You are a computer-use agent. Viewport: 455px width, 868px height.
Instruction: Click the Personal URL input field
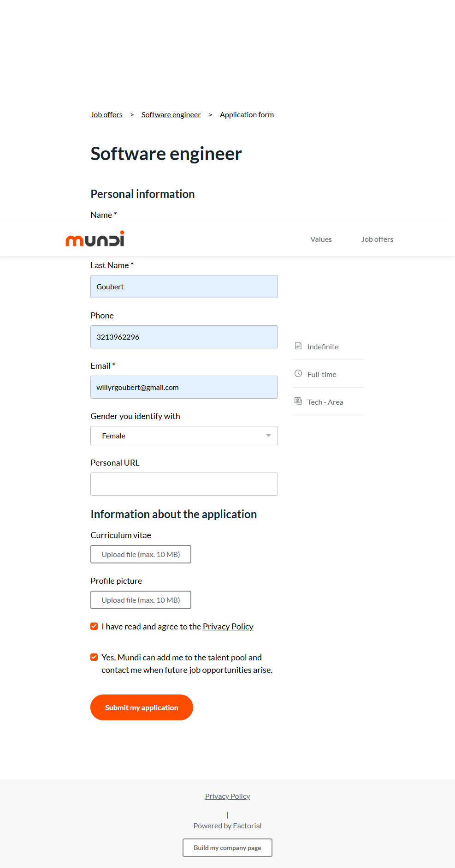[x=184, y=484]
